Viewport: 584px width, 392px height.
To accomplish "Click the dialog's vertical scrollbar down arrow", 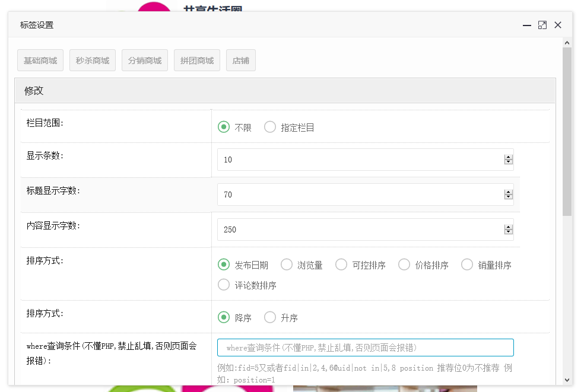I will pos(567,380).
